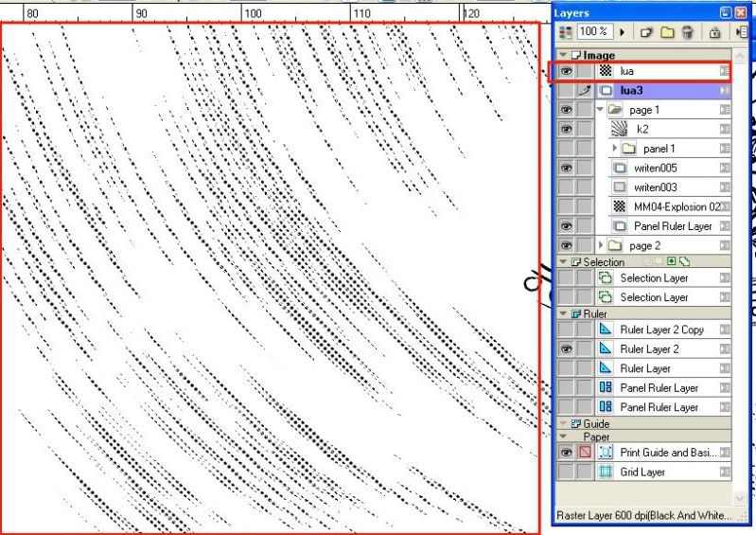Click the triangle ruler icon of Ruler Layer 2
This screenshot has height=535, width=756.
pos(606,348)
